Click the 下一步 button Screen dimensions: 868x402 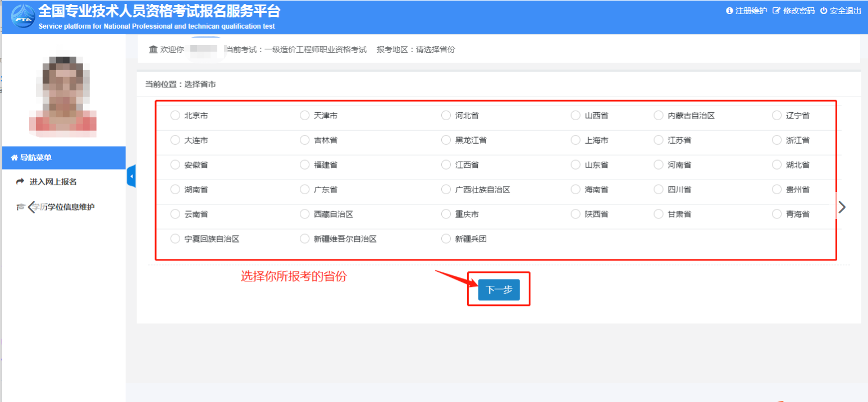coord(499,290)
